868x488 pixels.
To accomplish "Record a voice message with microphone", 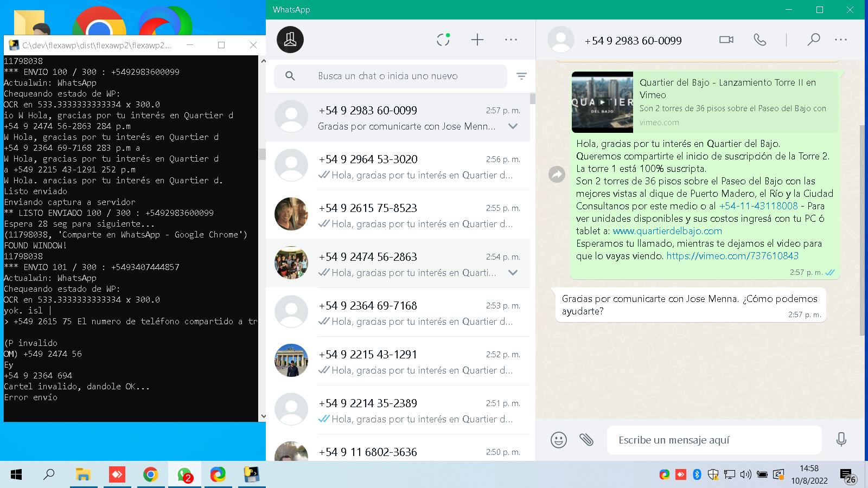I will click(x=841, y=440).
